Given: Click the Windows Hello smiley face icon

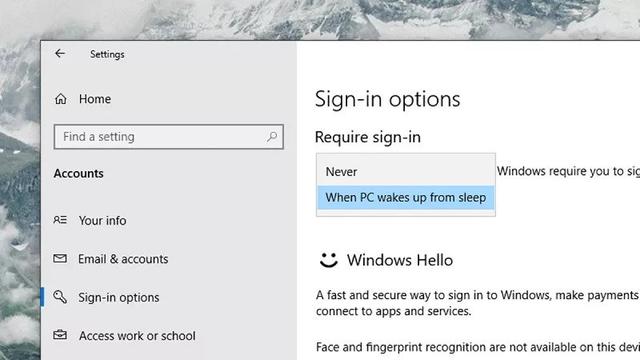Looking at the screenshot, I should pyautogui.click(x=329, y=260).
